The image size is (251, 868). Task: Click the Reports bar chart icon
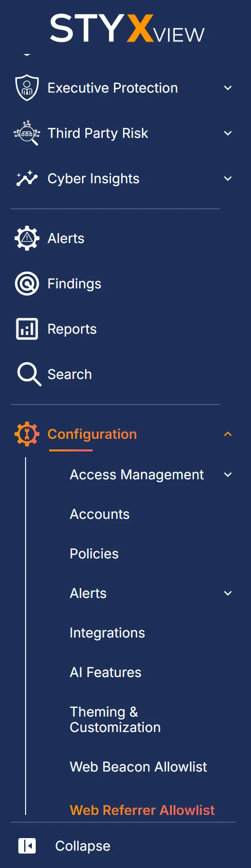click(27, 329)
